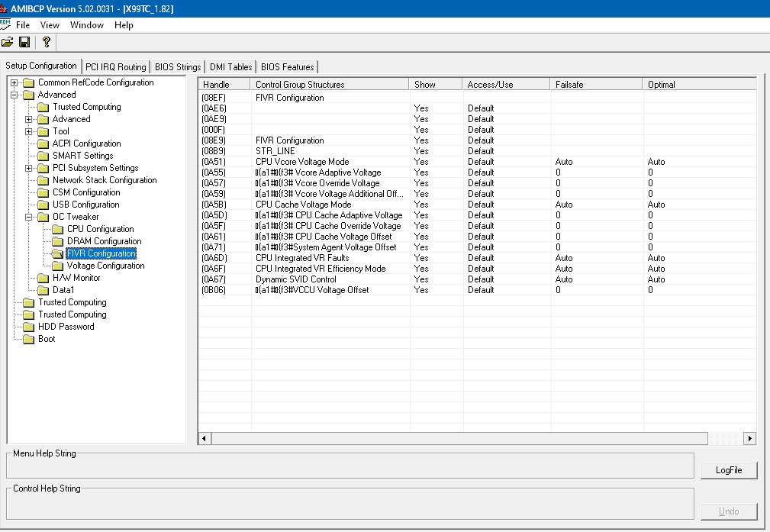Click the Open file toolbar icon
Image resolution: width=770 pixels, height=532 pixels.
coord(8,42)
